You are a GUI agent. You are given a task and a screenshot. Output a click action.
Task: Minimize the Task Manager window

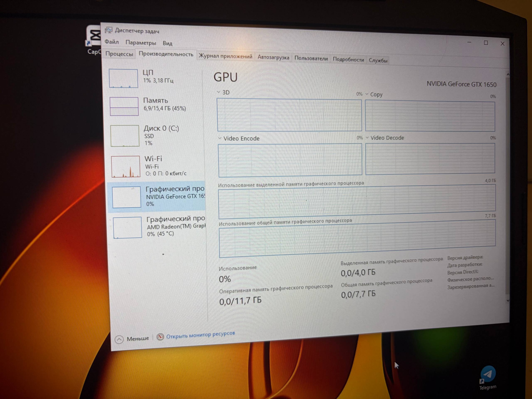(x=469, y=42)
